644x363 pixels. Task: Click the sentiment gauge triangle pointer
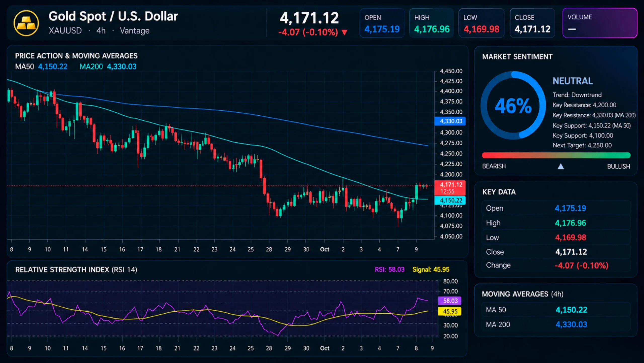pyautogui.click(x=560, y=166)
